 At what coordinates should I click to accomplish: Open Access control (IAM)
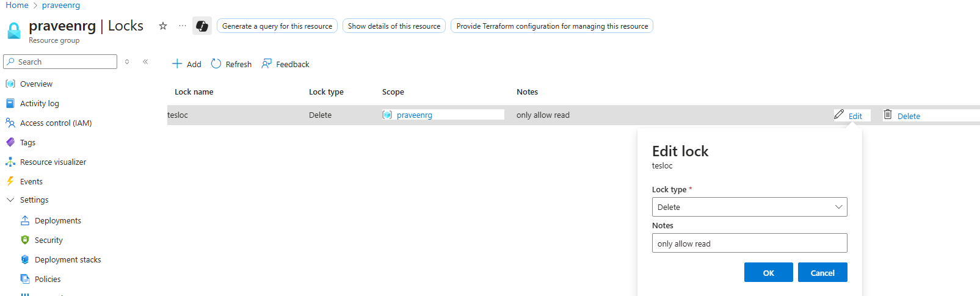56,123
